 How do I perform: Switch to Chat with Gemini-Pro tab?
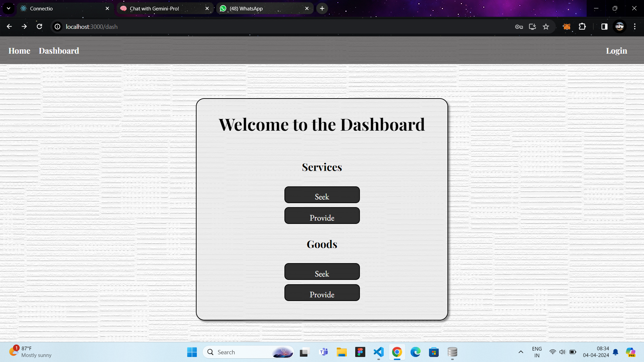pyautogui.click(x=154, y=8)
